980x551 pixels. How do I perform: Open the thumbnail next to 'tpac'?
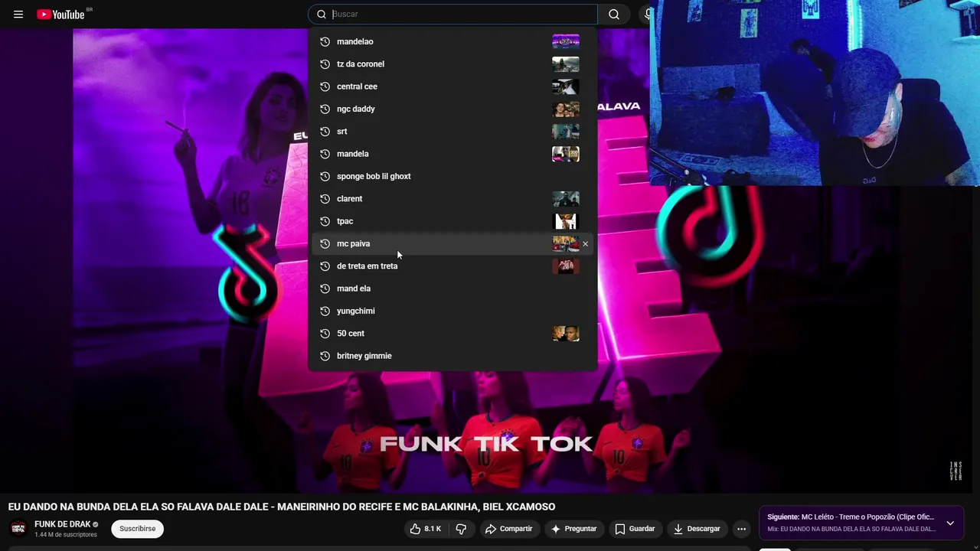pos(566,221)
